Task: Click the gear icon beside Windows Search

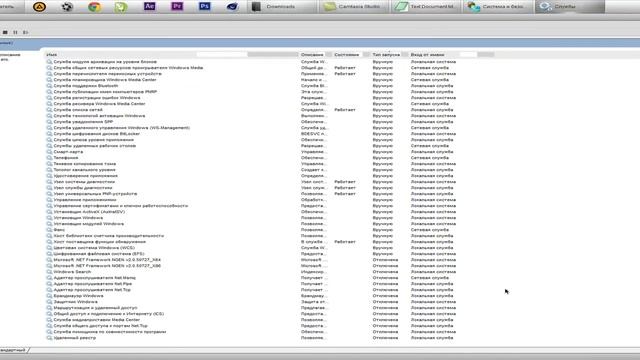Action: point(49,272)
